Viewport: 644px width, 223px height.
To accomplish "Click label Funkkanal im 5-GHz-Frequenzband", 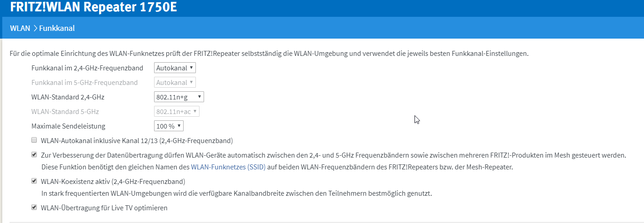I will [x=85, y=83].
